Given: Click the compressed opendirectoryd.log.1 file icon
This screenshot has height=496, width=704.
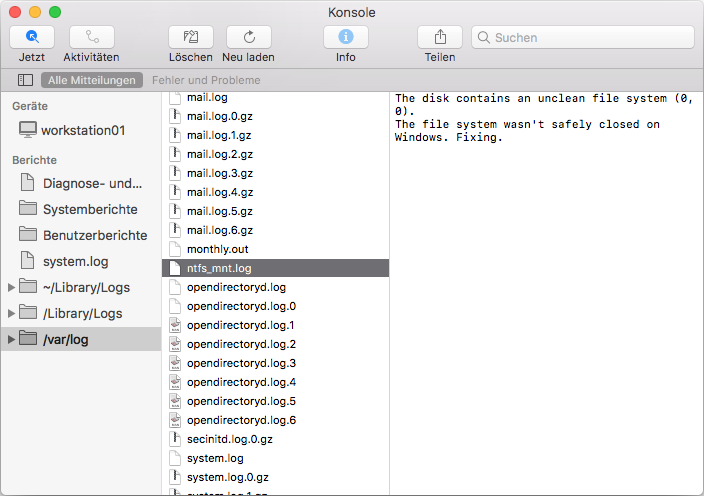Looking at the screenshot, I should point(174,325).
